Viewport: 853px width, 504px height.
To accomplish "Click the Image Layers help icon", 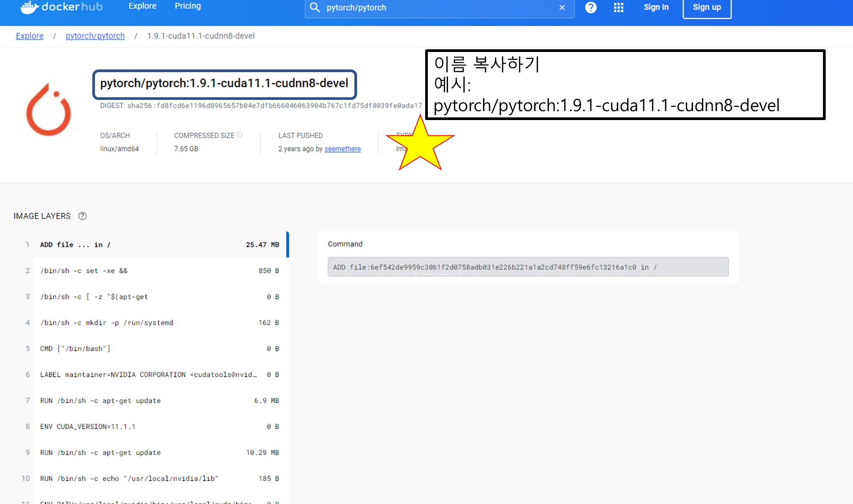I will coord(82,216).
